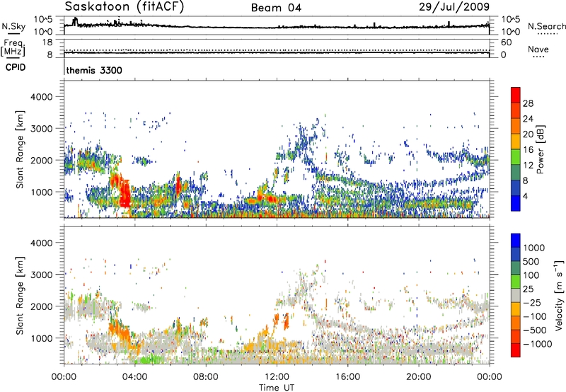
Task: Click the 24 label on Power colorbar
Action: (528, 119)
